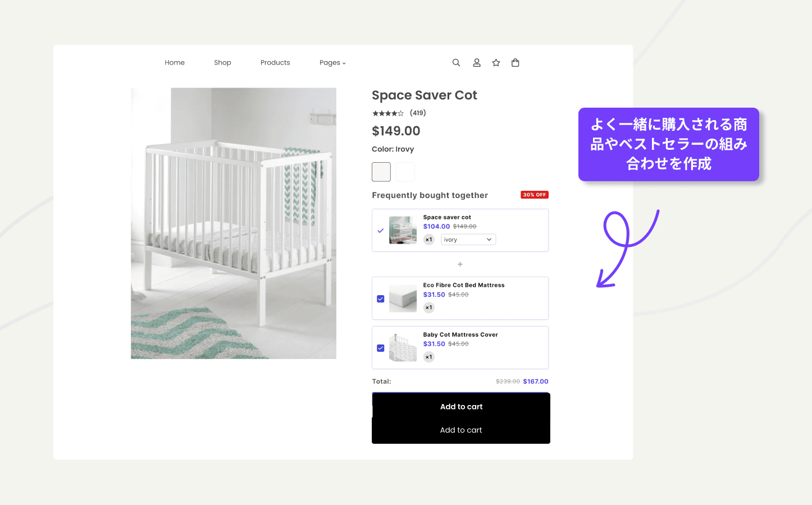The height and width of the screenshot is (505, 812).
Task: Click the lower Add to cart button
Action: (461, 430)
